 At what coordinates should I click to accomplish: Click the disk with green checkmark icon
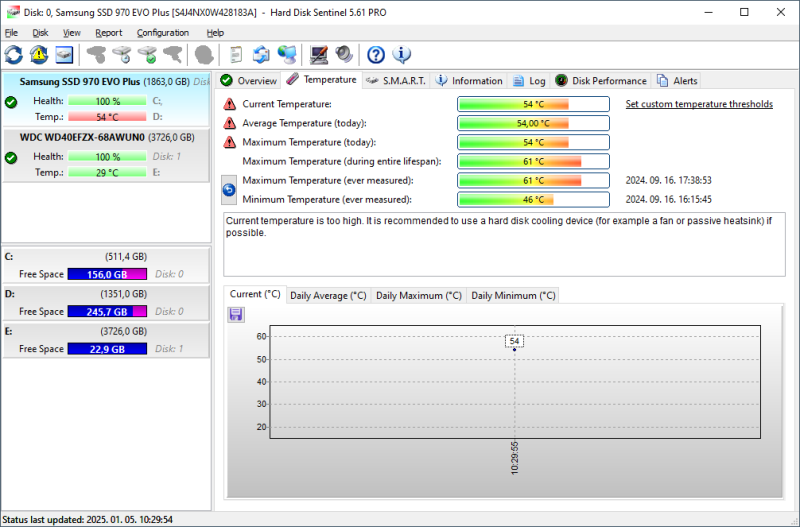pyautogui.click(x=147, y=55)
